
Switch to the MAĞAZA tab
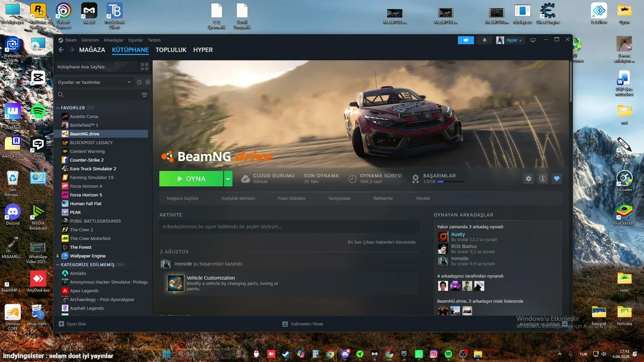click(92, 50)
